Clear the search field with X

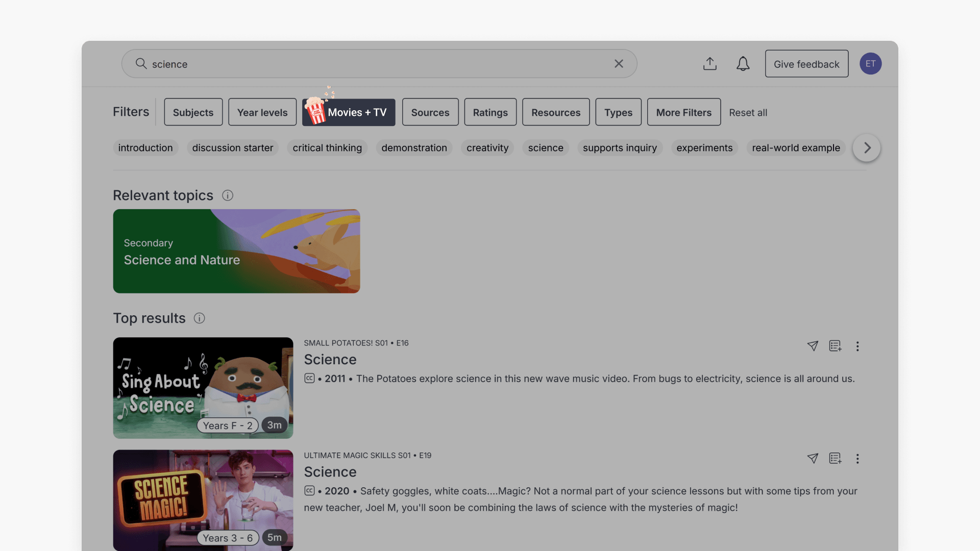(619, 64)
